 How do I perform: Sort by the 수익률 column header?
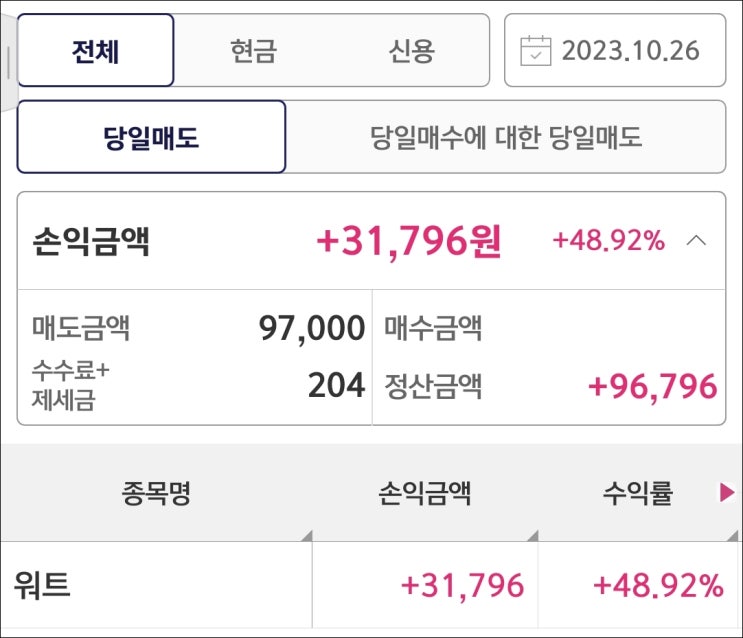click(637, 493)
